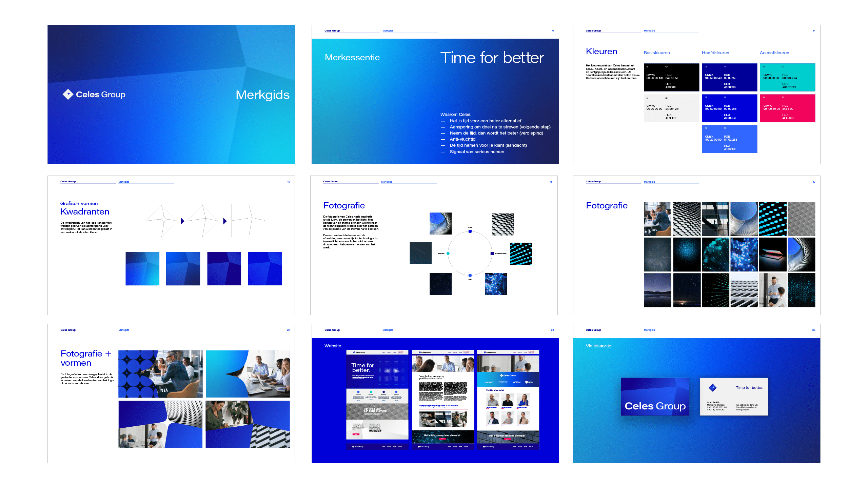Open the first website mockup with 'Time for better.'
The height and width of the screenshot is (488, 868).
377,400
